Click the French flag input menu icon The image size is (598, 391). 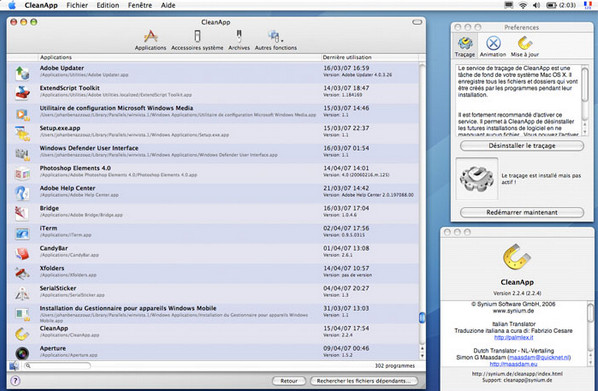(x=587, y=5)
